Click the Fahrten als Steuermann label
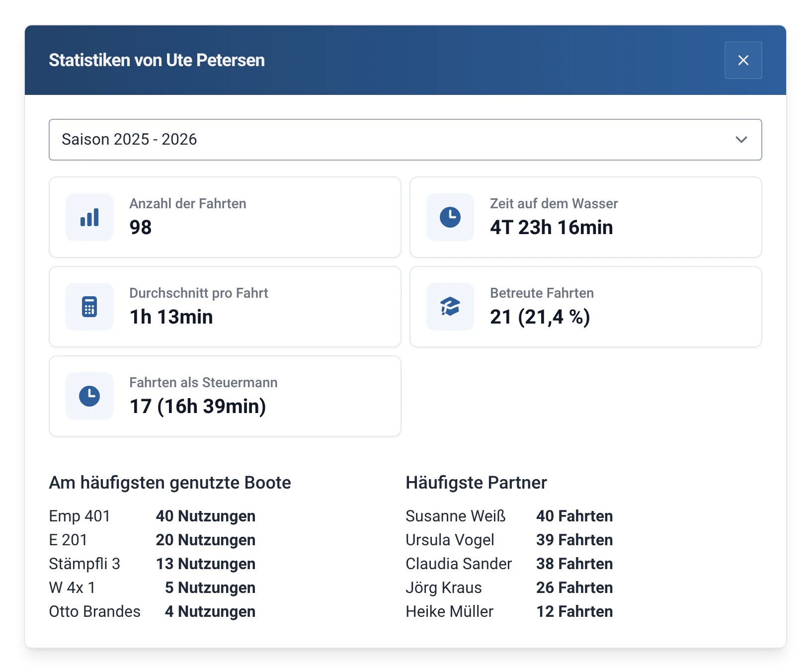 (x=203, y=383)
